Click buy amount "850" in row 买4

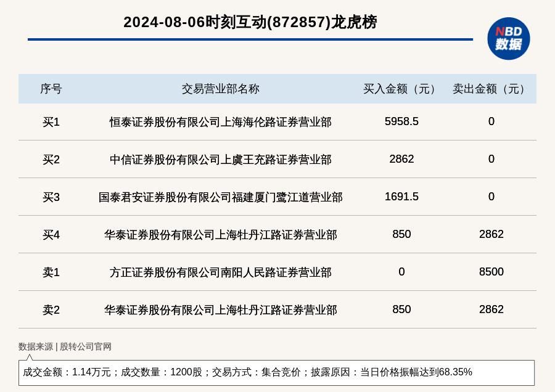(401, 234)
